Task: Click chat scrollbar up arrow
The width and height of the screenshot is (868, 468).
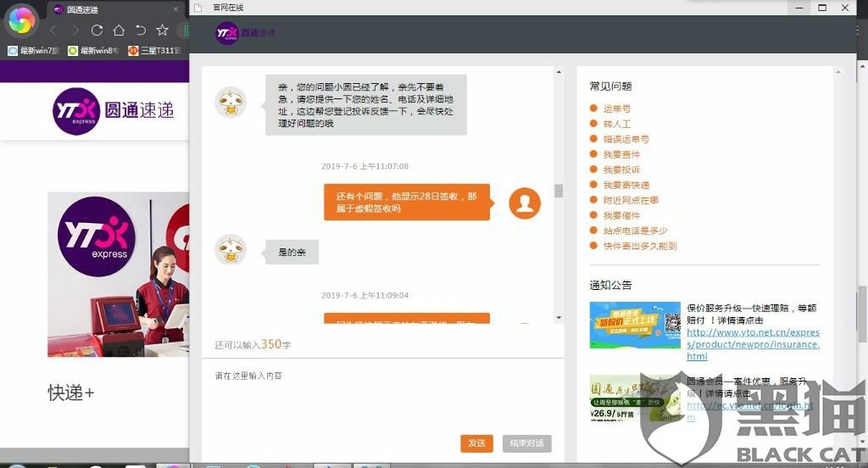Action: tap(559, 72)
